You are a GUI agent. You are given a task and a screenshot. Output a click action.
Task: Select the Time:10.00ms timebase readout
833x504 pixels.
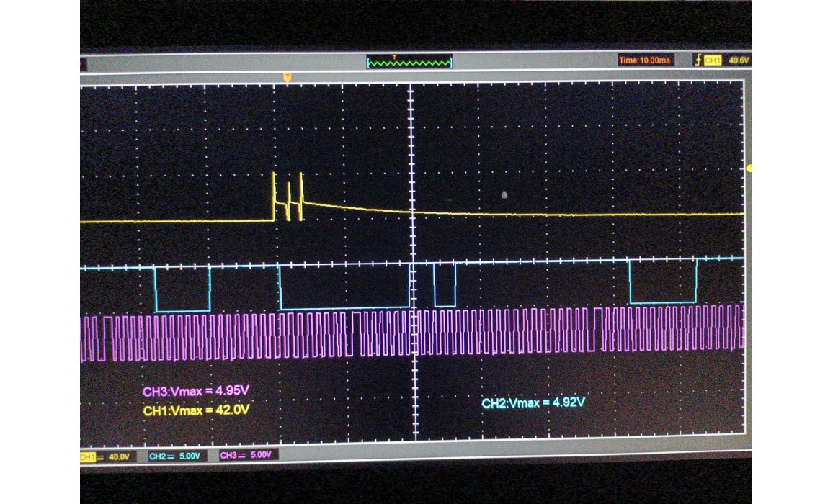(644, 60)
